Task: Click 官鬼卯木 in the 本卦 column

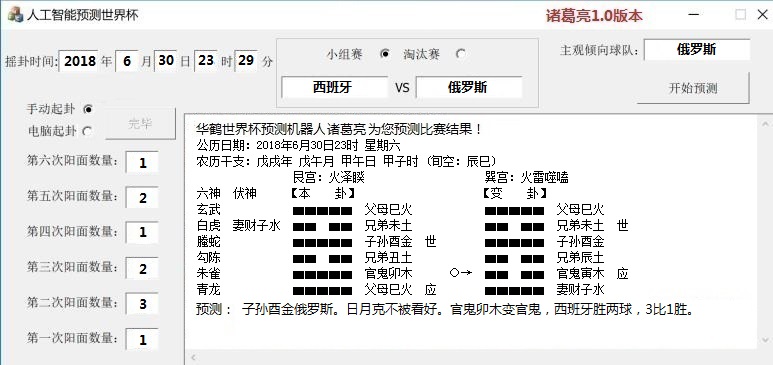Action: point(388,273)
